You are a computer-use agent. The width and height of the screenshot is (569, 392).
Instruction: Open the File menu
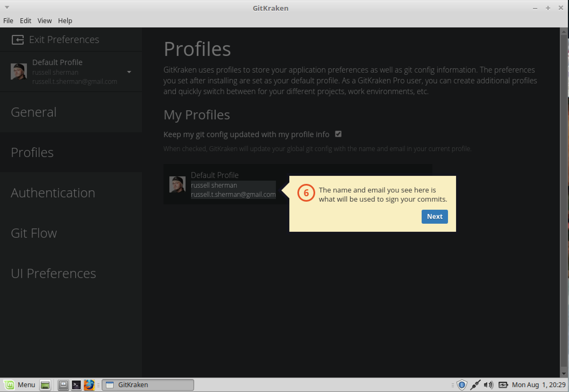[8, 21]
